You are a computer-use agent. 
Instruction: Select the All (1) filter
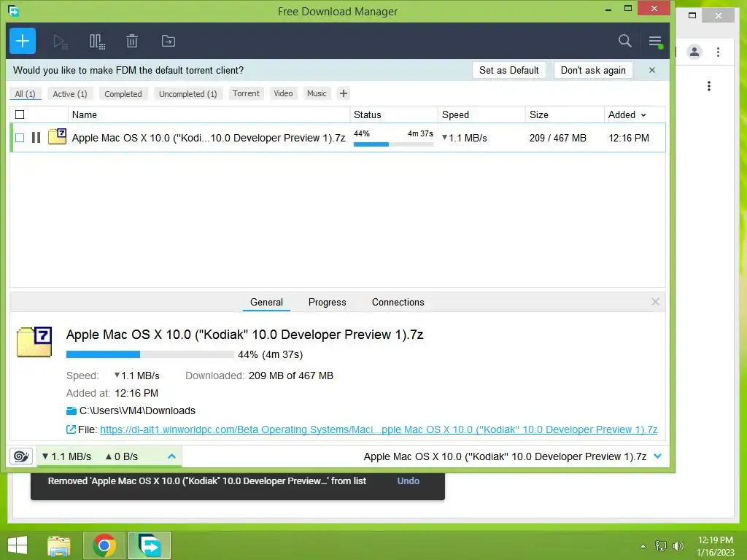click(x=26, y=94)
